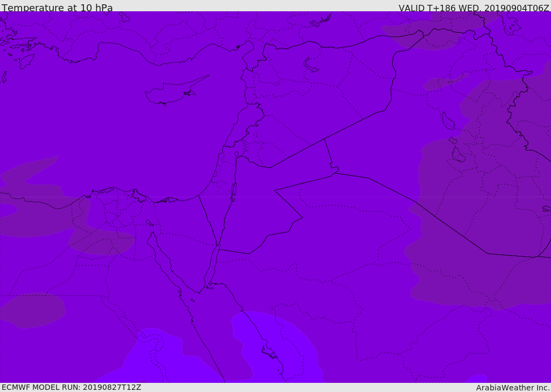Click the 'VALID T+186 WED. 20190904T06Z' label
551x392 pixels.
point(474,8)
